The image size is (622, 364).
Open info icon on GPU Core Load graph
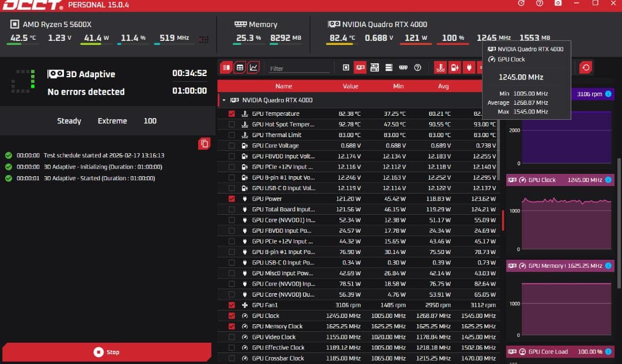pos(608,352)
